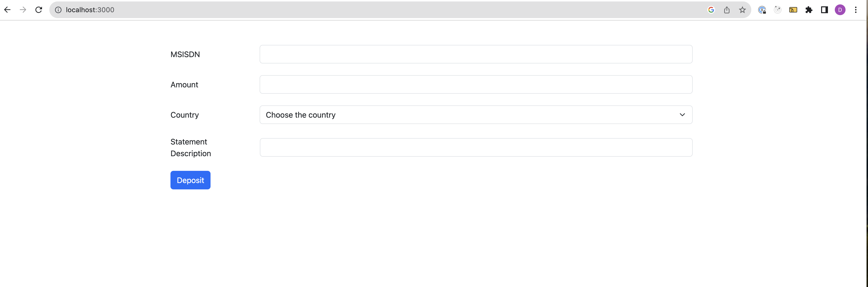Viewport: 868px width, 287px height.
Task: Click the browser forward arrow
Action: point(23,10)
